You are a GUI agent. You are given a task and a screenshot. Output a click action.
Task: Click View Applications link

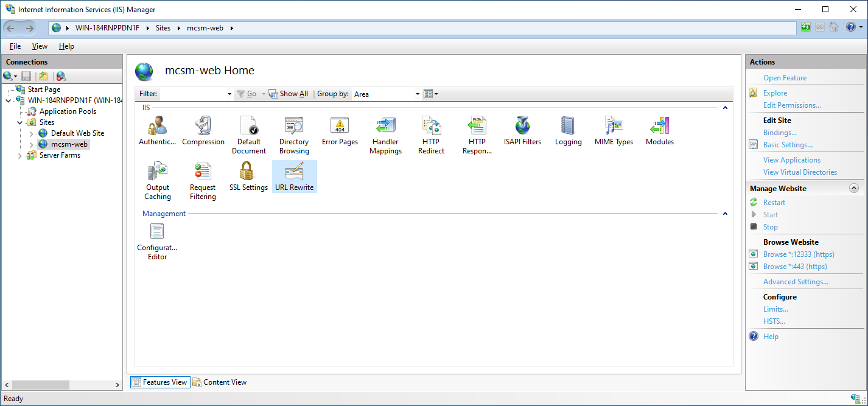(x=792, y=160)
